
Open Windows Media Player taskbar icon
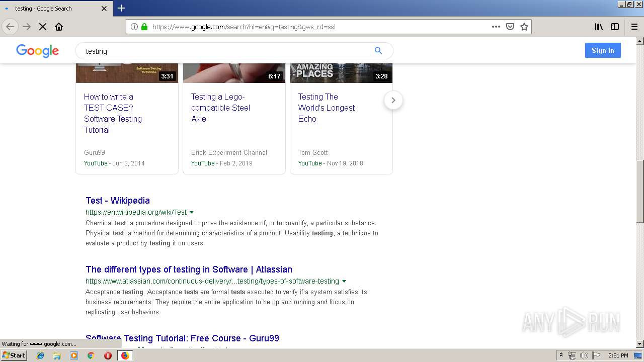click(74, 355)
